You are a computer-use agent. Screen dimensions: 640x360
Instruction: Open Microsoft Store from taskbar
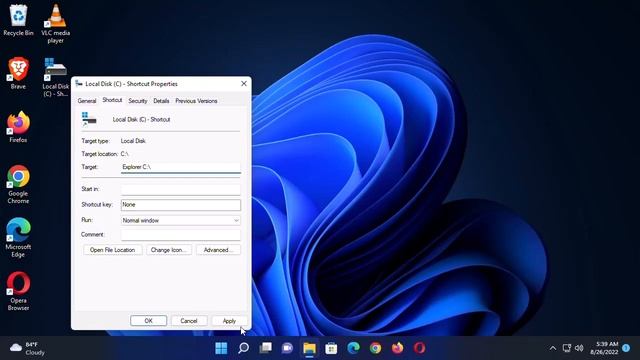[331, 348]
